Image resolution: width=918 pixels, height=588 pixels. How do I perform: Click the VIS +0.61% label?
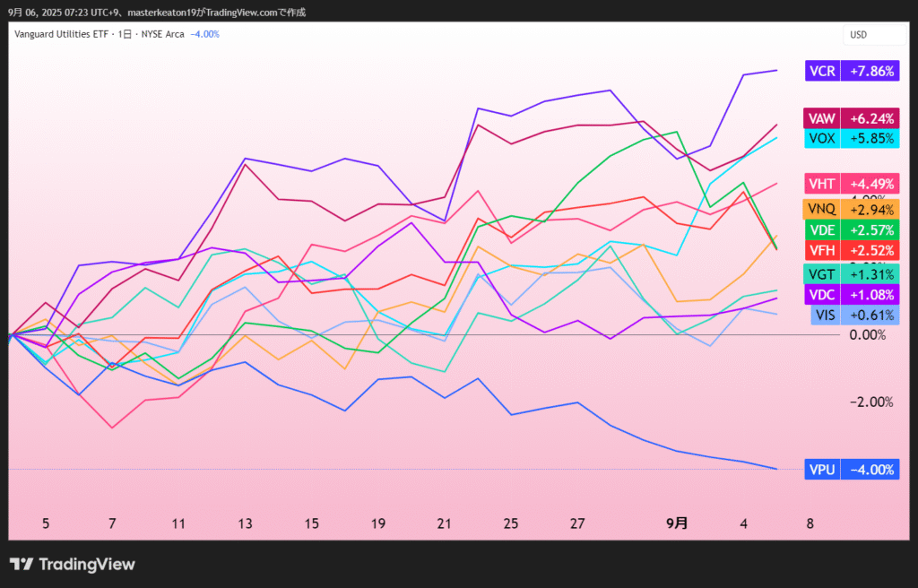854,315
